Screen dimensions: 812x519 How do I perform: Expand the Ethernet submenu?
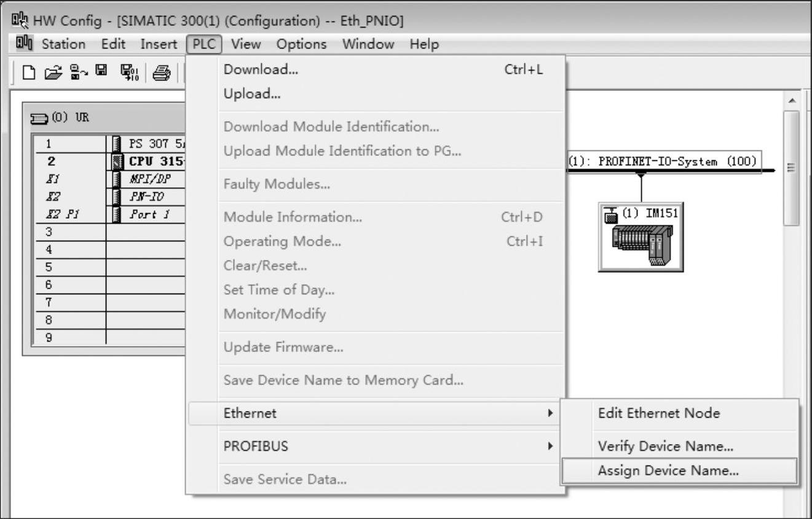376,413
